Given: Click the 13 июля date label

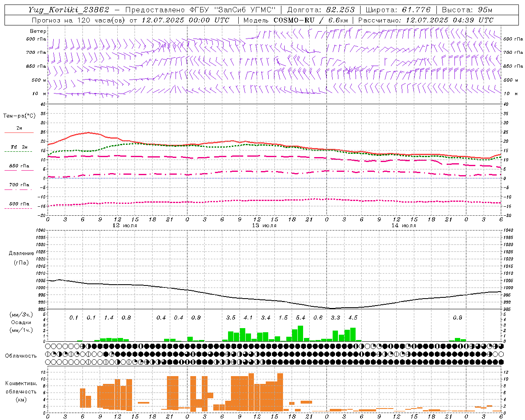Looking at the screenshot, I should 264,226.
